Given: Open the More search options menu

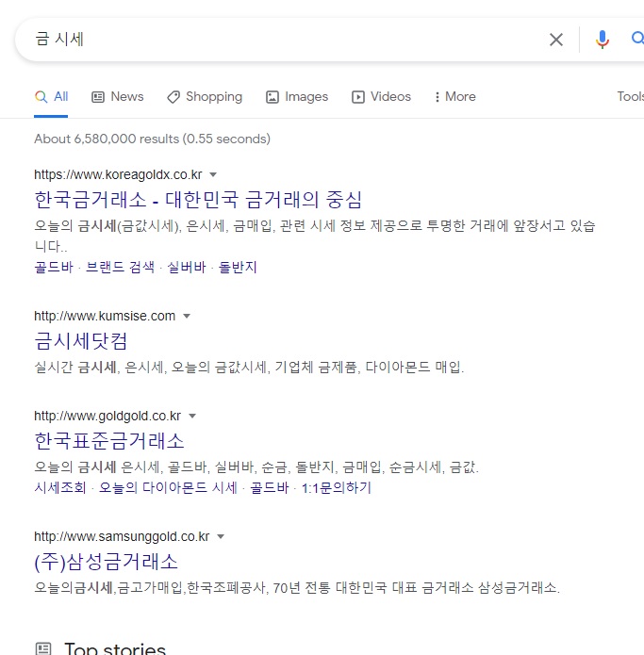Looking at the screenshot, I should [x=454, y=96].
